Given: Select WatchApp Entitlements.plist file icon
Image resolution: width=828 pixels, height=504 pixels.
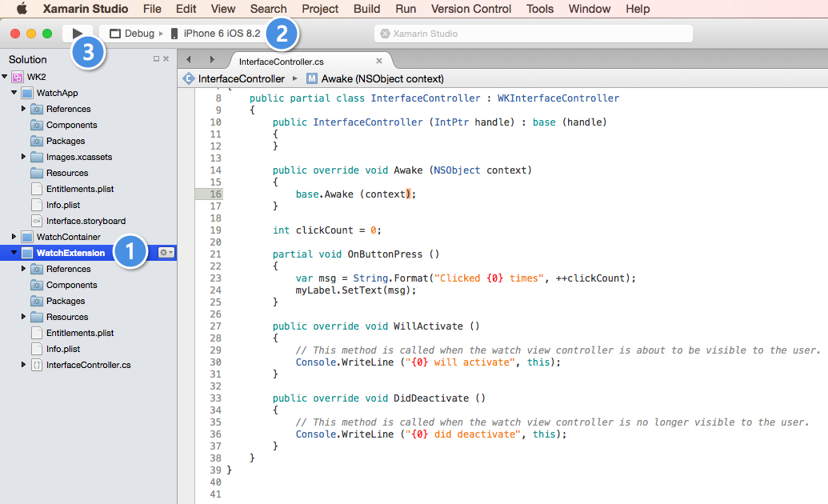Looking at the screenshot, I should pyautogui.click(x=37, y=189).
